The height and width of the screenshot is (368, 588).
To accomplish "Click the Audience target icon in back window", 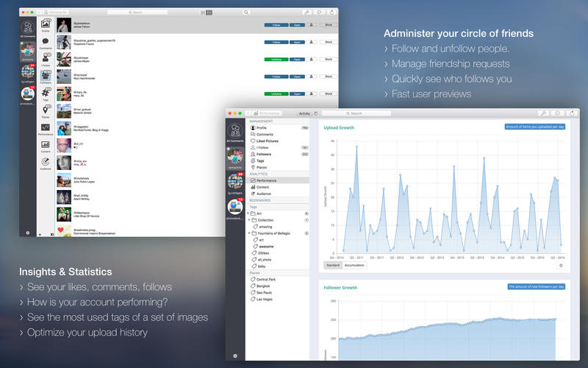I will pyautogui.click(x=46, y=161).
